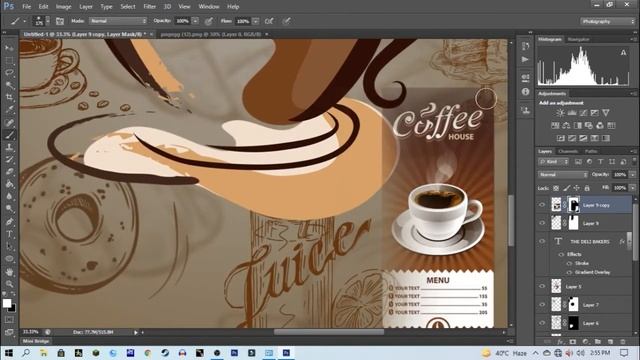
Task: Select the Move tool
Action: (x=9, y=48)
